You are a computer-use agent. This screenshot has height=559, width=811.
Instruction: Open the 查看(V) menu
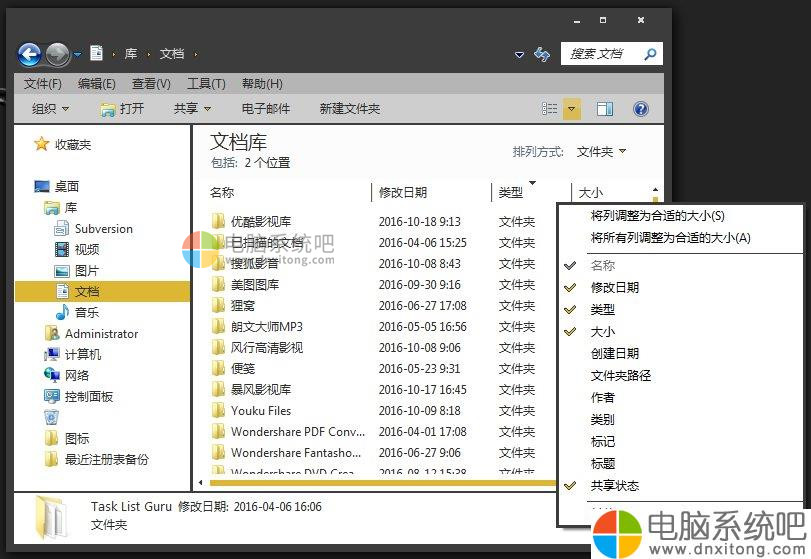point(151,83)
